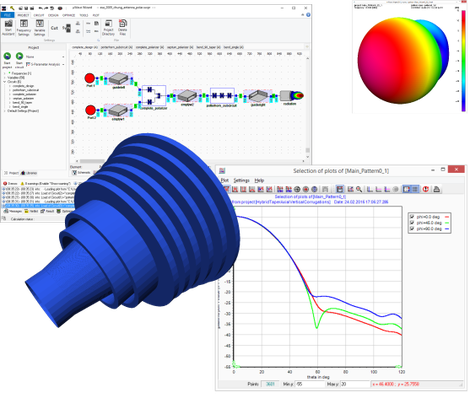
Task: Click the list view icon in plot toolbar
Action: pos(415,189)
